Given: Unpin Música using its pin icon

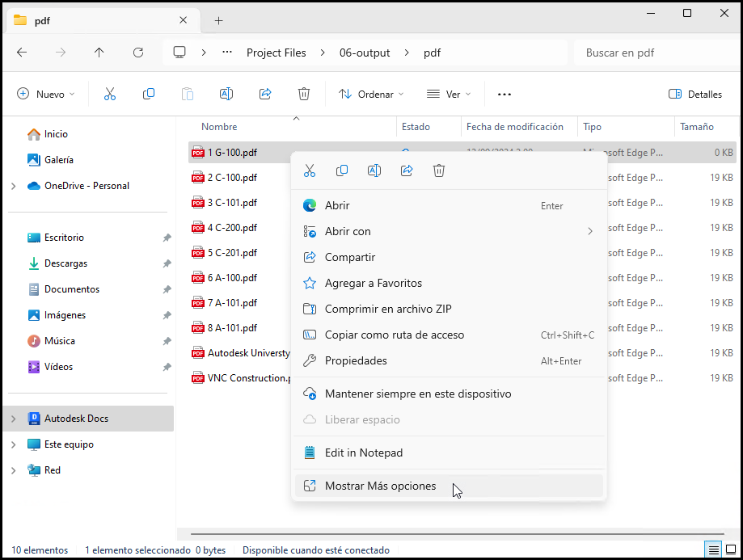Looking at the screenshot, I should pos(167,341).
